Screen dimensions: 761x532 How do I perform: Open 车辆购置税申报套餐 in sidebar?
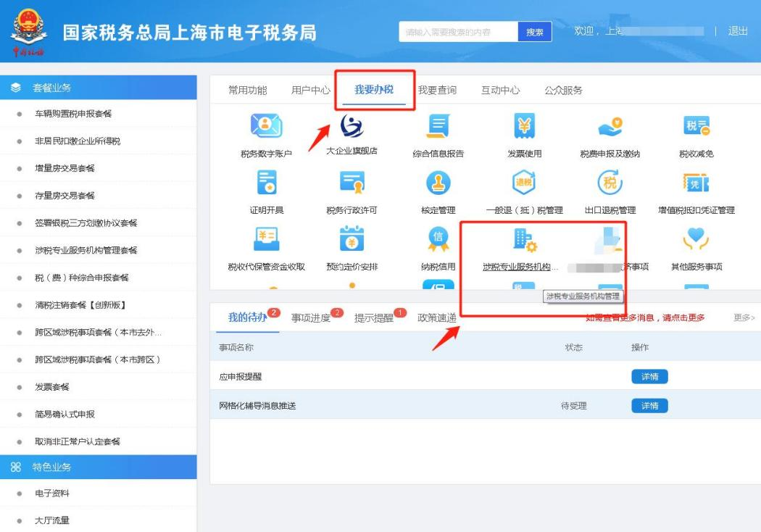click(73, 114)
